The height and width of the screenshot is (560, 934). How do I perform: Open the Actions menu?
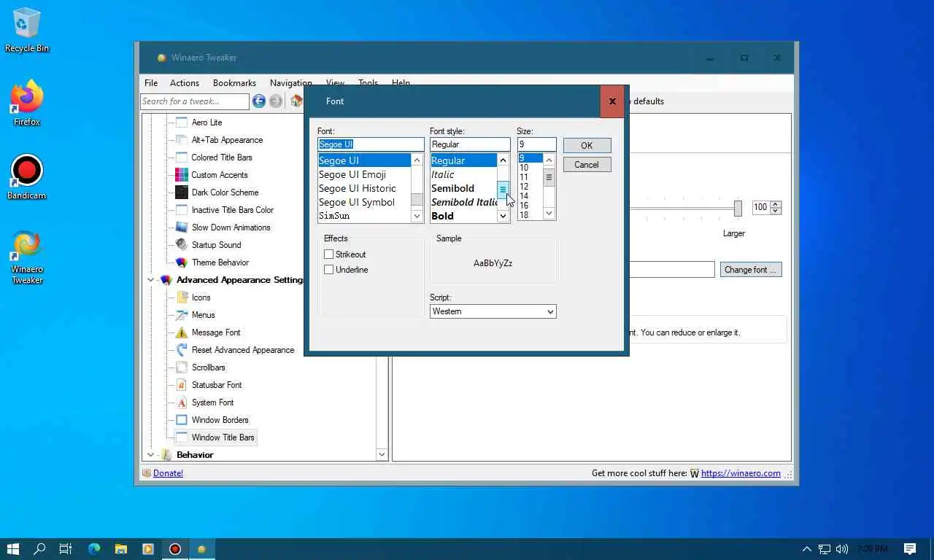tap(185, 83)
